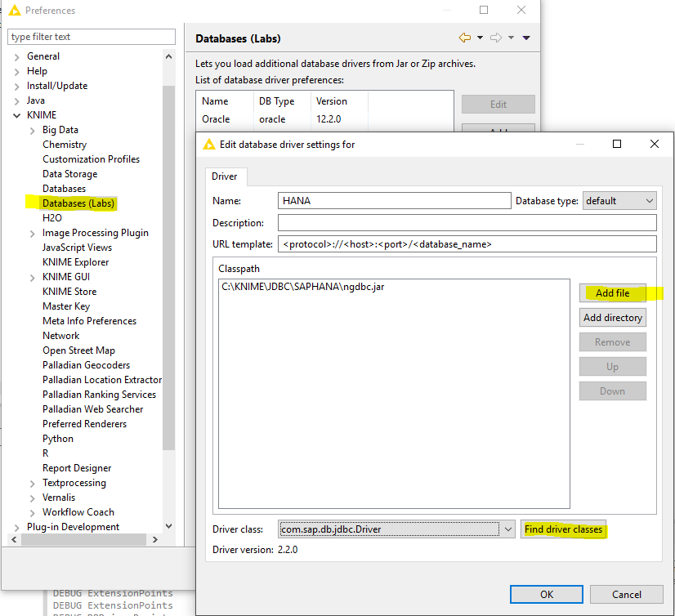Open the preferences view menu triangle

526,38
